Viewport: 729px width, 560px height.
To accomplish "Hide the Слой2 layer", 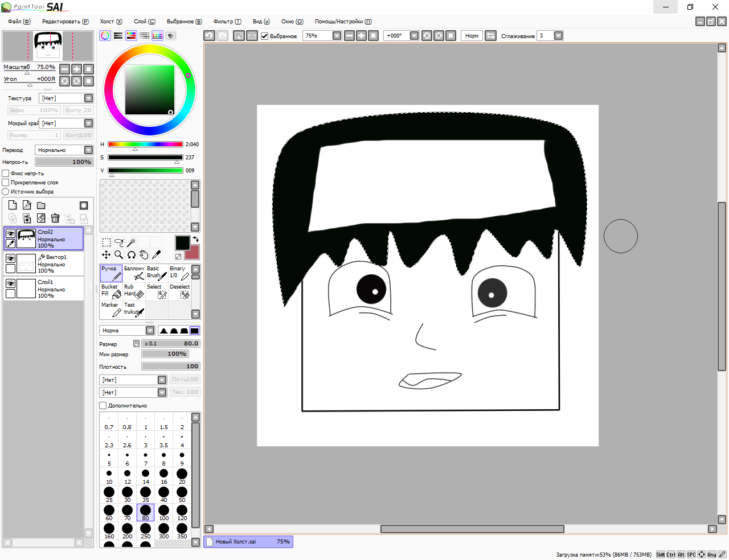I will (x=10, y=233).
